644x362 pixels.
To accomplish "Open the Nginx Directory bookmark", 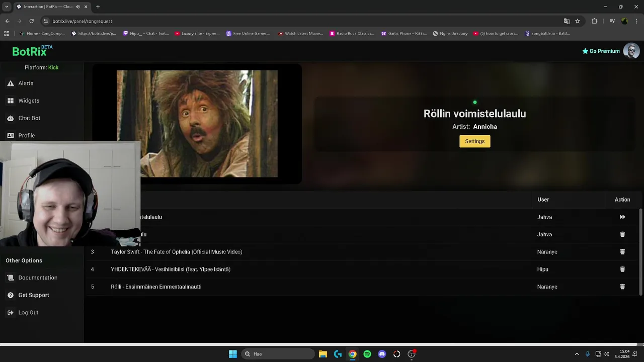I will [x=450, y=34].
